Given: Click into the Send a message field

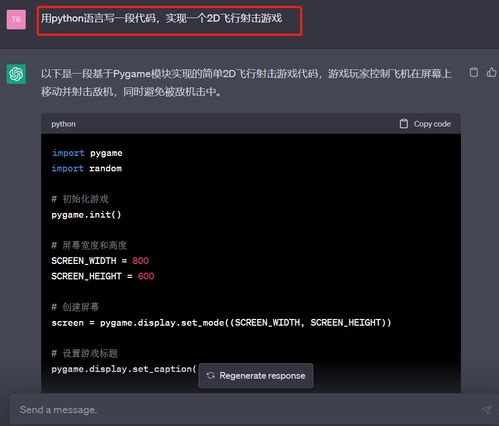Looking at the screenshot, I should coord(247,410).
